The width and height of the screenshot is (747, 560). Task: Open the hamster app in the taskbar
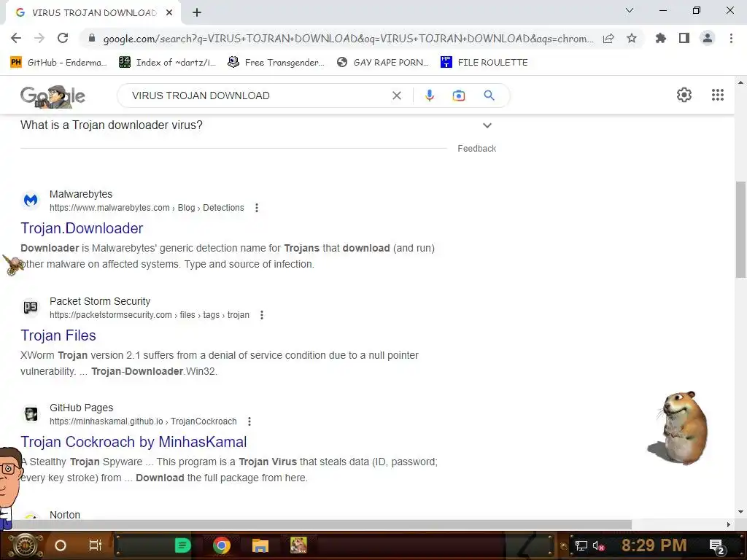298,545
